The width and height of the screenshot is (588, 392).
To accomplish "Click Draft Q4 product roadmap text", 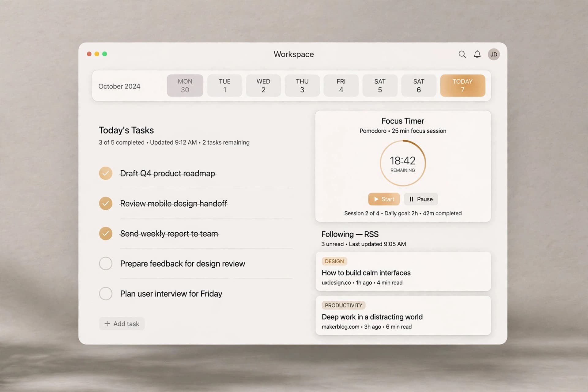I will click(x=168, y=173).
